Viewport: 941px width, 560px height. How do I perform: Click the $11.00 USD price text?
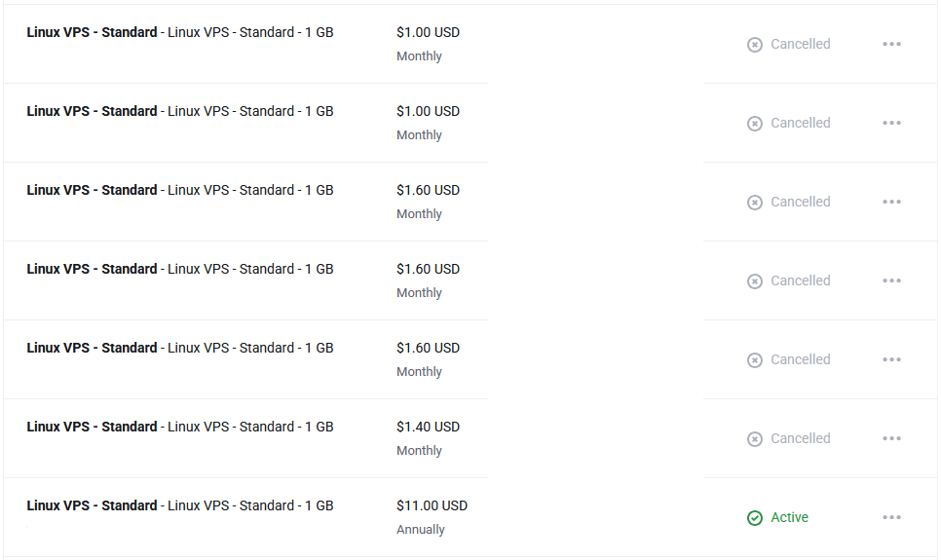432,505
